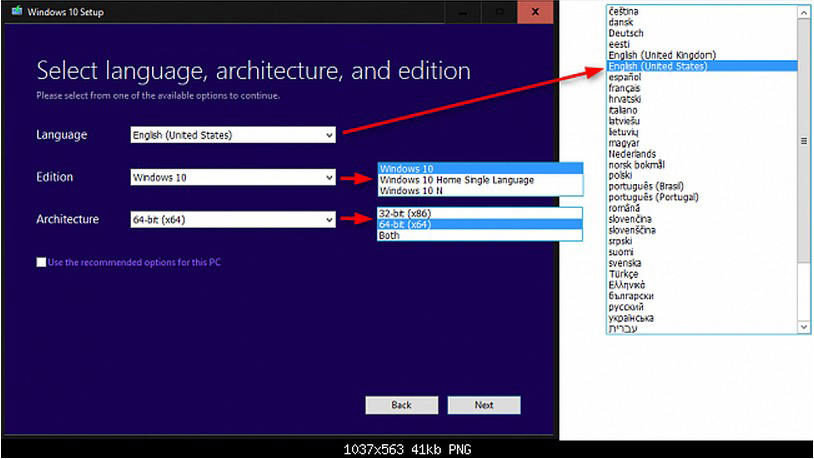Select українська in language list

702,318
